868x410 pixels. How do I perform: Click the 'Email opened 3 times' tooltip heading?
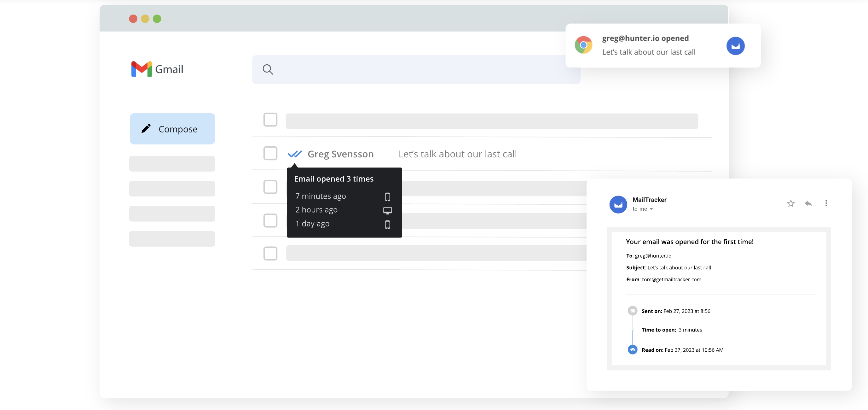333,179
